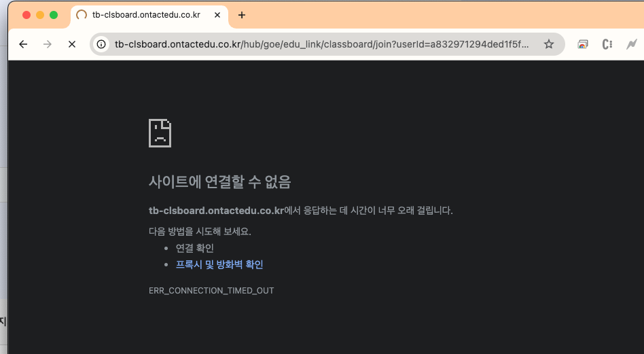This screenshot has width=644, height=354.
Task: Stop loading the page
Action: tap(72, 44)
